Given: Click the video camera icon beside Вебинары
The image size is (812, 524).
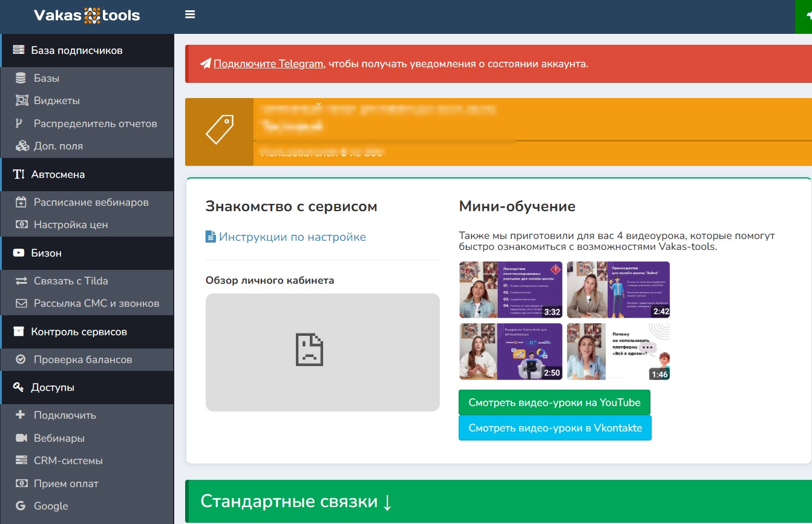Looking at the screenshot, I should coord(21,438).
